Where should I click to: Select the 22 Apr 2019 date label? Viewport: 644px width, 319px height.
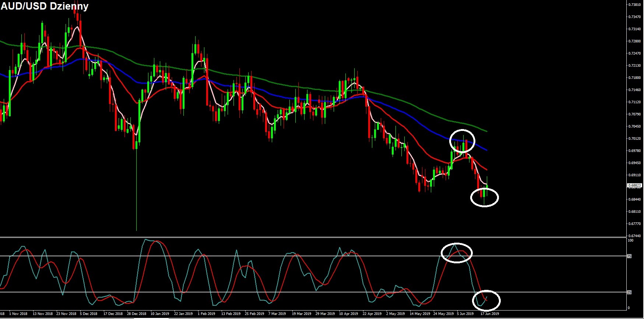(372, 314)
